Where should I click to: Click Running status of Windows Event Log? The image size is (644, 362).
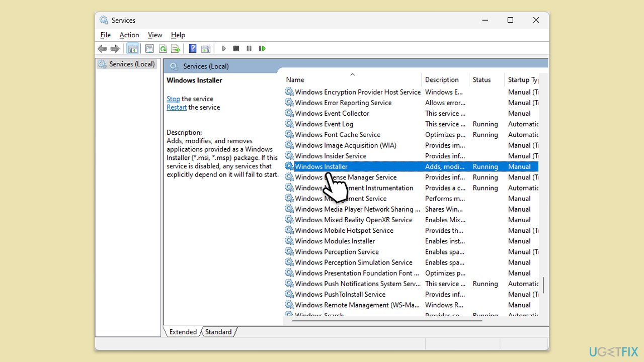(x=485, y=124)
